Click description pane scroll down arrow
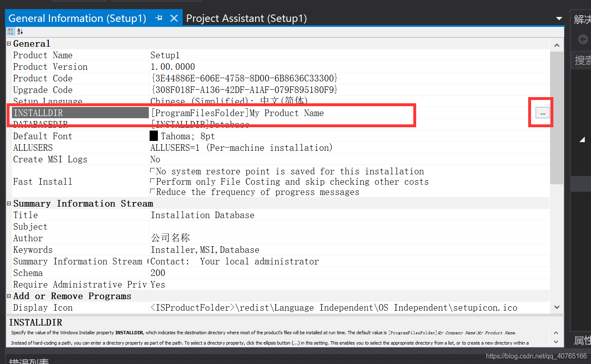591x364 pixels. pyautogui.click(x=556, y=342)
